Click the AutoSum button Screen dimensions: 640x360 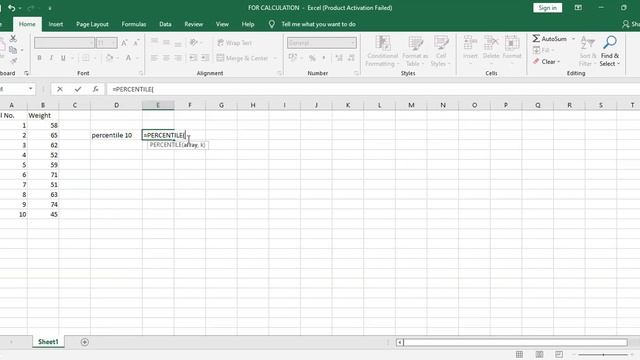pos(549,39)
